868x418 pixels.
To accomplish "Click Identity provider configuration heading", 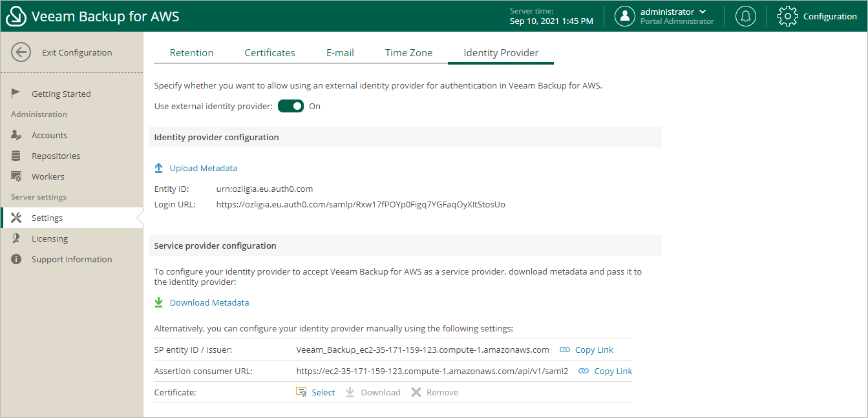I will click(217, 137).
